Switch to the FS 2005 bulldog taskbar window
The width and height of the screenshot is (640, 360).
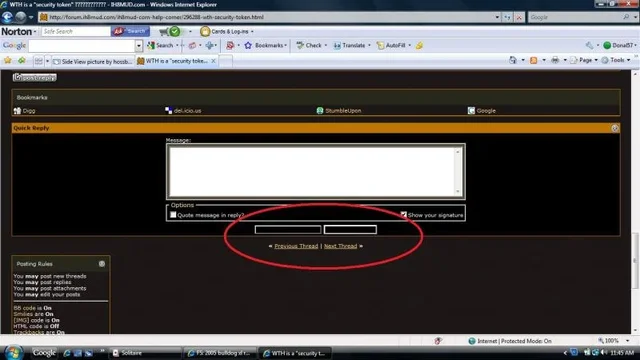coord(220,353)
